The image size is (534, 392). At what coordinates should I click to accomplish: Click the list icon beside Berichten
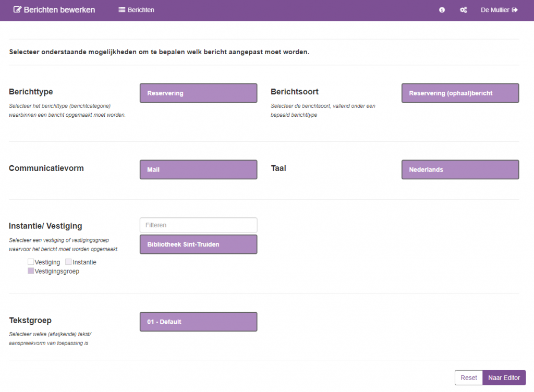(122, 10)
